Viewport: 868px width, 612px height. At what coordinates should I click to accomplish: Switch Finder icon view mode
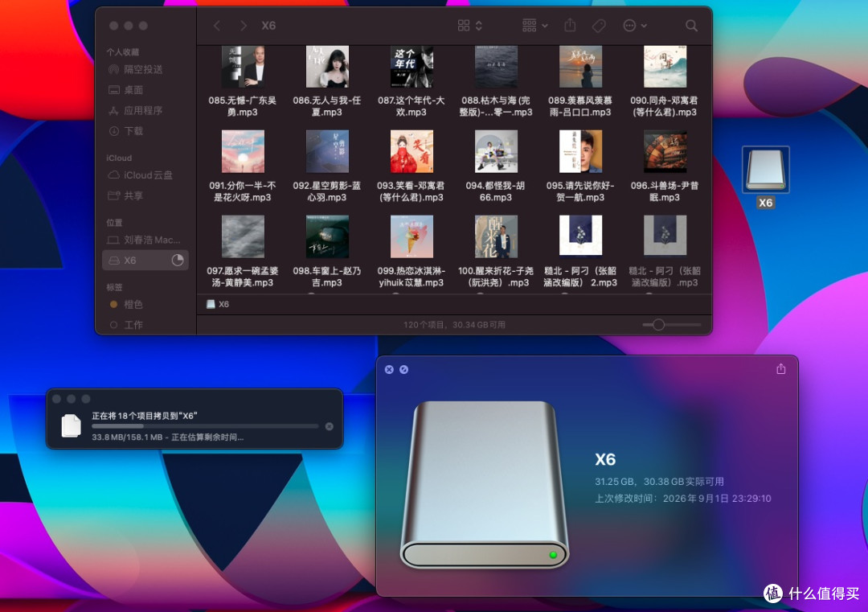tap(470, 26)
